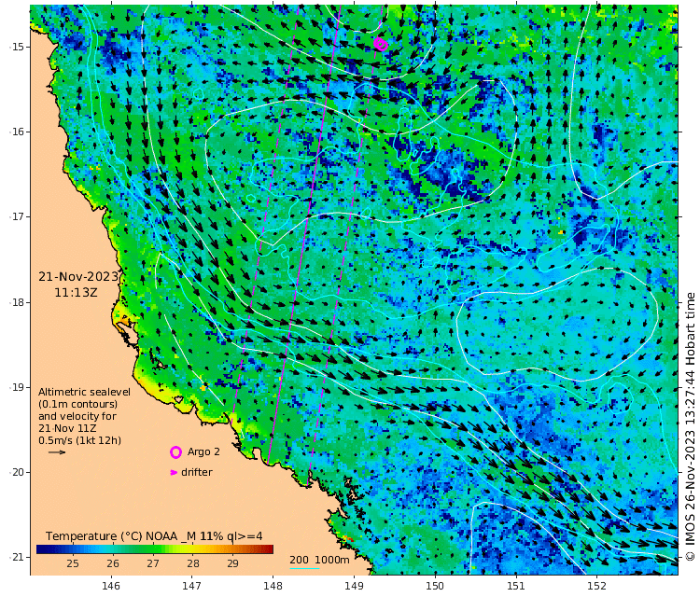Click the Argo 2 legend circle
This screenshot has height=597, width=700.
(175, 452)
